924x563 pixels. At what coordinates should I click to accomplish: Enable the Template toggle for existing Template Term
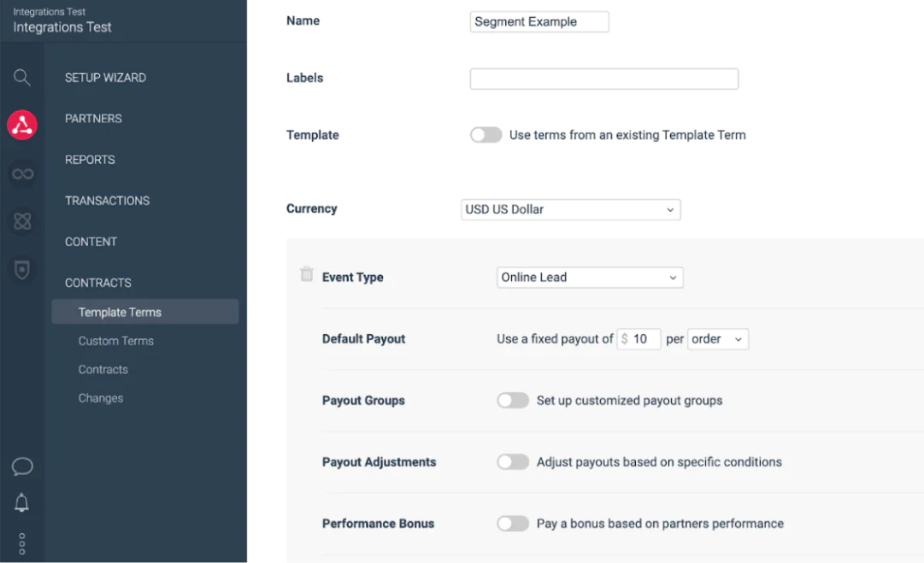(486, 135)
